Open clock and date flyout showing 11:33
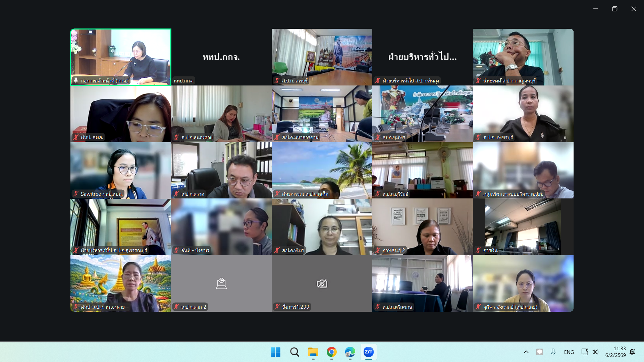This screenshot has width=644, height=362. (615, 352)
